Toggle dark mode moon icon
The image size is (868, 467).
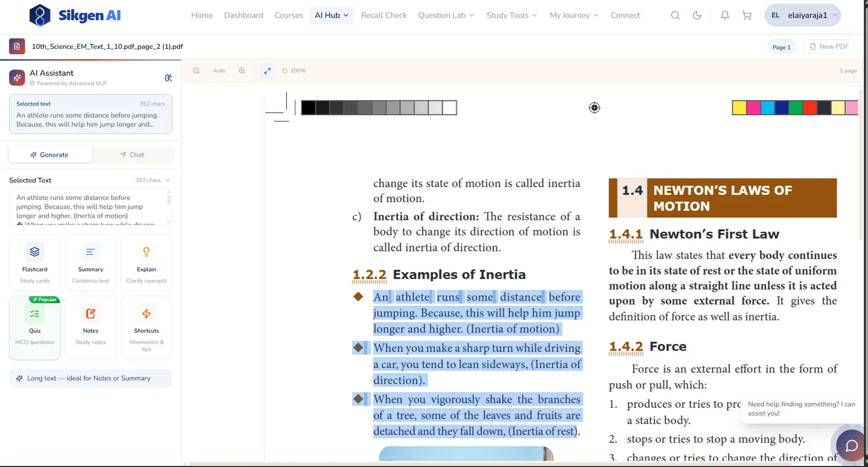(x=697, y=16)
